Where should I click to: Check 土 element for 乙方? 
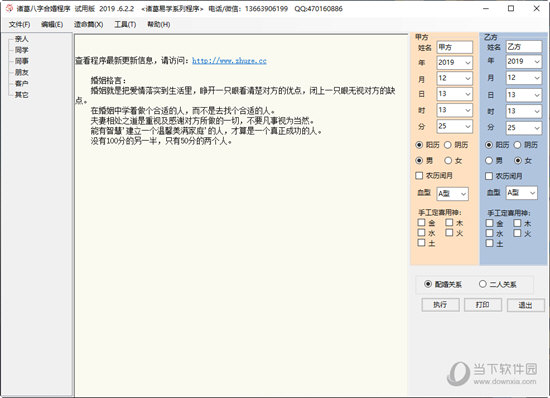point(489,243)
